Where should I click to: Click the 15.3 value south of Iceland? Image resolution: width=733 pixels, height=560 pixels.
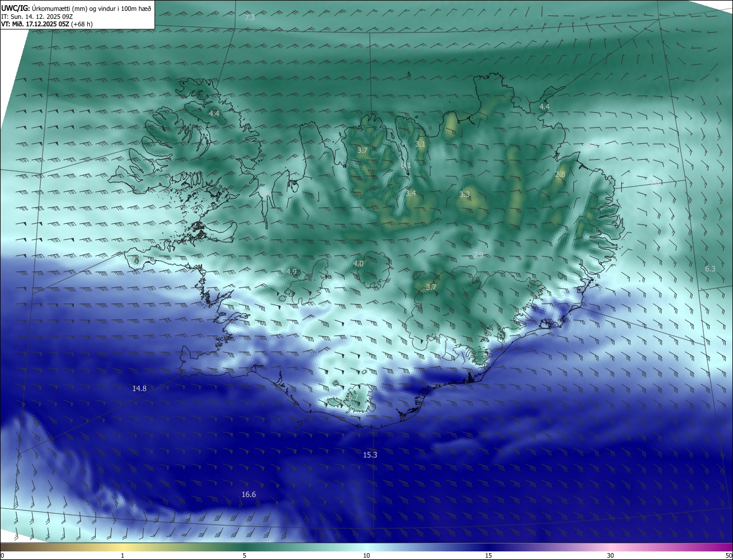(x=371, y=455)
